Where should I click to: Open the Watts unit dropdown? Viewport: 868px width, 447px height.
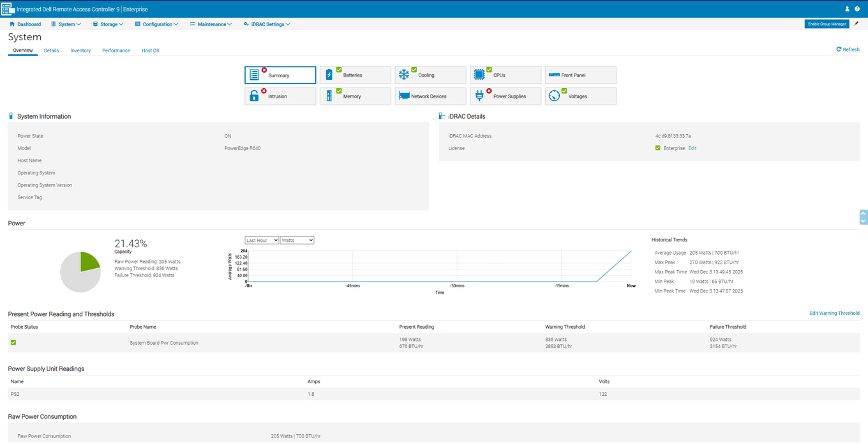tap(297, 240)
